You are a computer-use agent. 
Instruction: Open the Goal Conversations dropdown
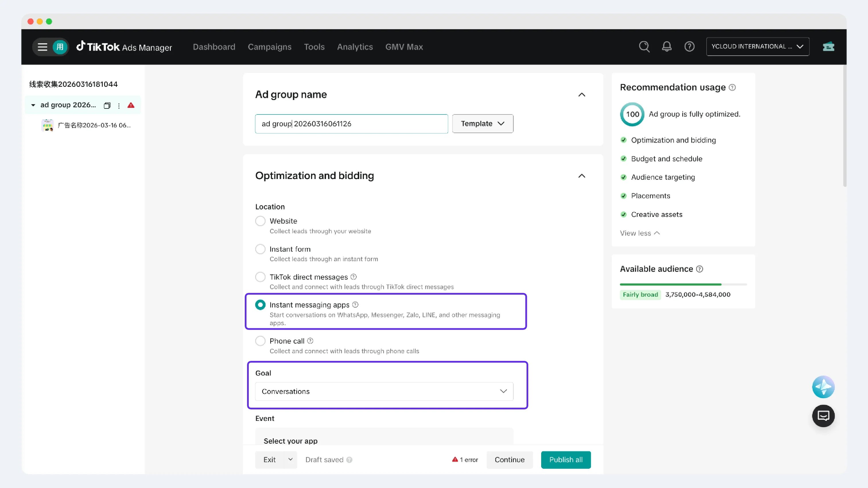coord(384,391)
